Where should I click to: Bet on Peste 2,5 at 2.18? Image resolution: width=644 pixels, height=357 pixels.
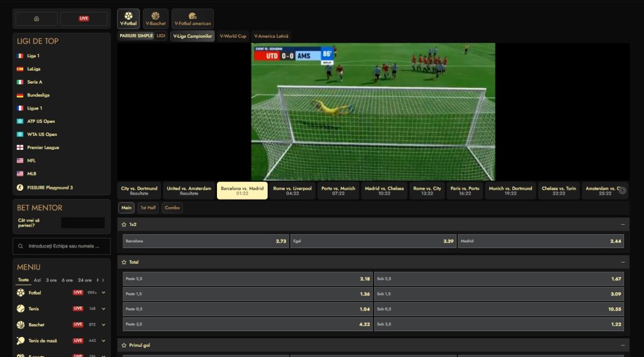click(x=248, y=279)
